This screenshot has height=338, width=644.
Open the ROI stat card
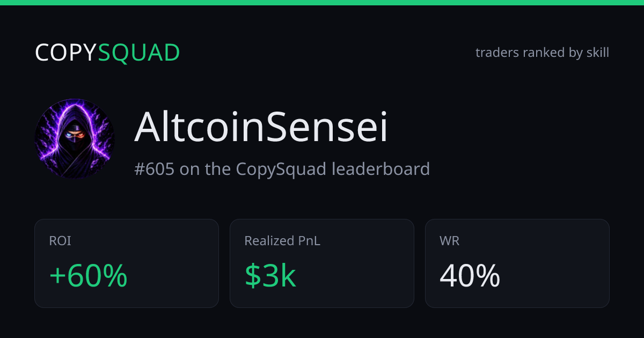click(x=127, y=263)
